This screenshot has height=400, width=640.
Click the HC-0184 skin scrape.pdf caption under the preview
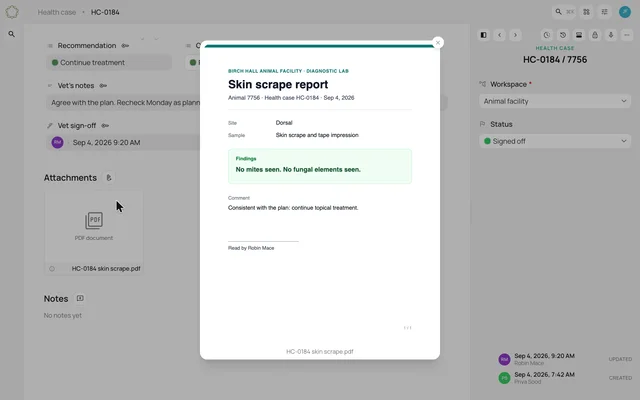pyautogui.click(x=320, y=351)
